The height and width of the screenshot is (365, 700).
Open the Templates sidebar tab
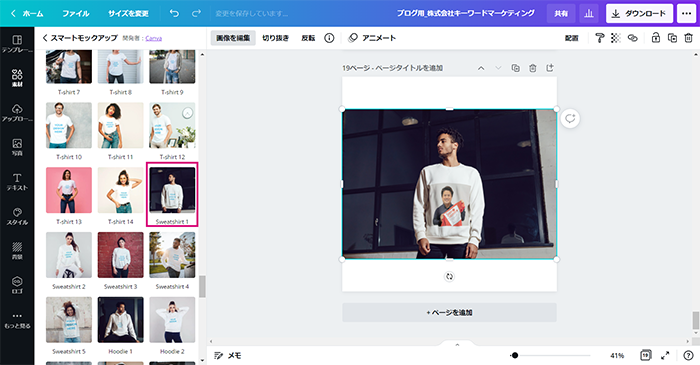[x=17, y=44]
